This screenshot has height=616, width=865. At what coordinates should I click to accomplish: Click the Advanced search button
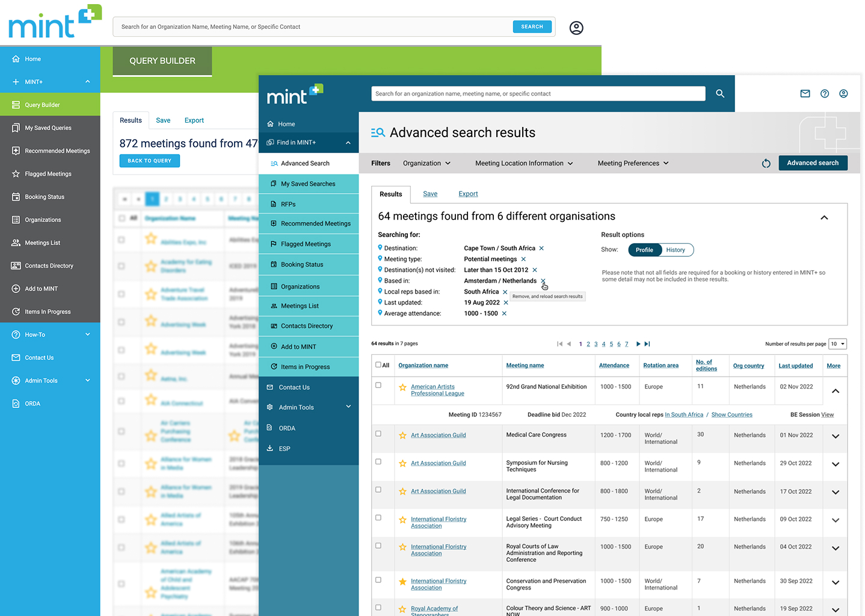tap(813, 163)
